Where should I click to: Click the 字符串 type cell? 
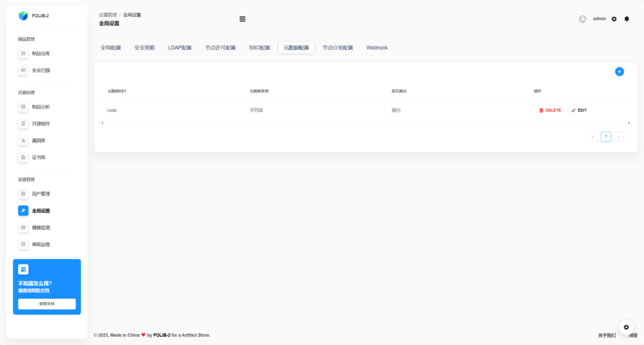[256, 110]
